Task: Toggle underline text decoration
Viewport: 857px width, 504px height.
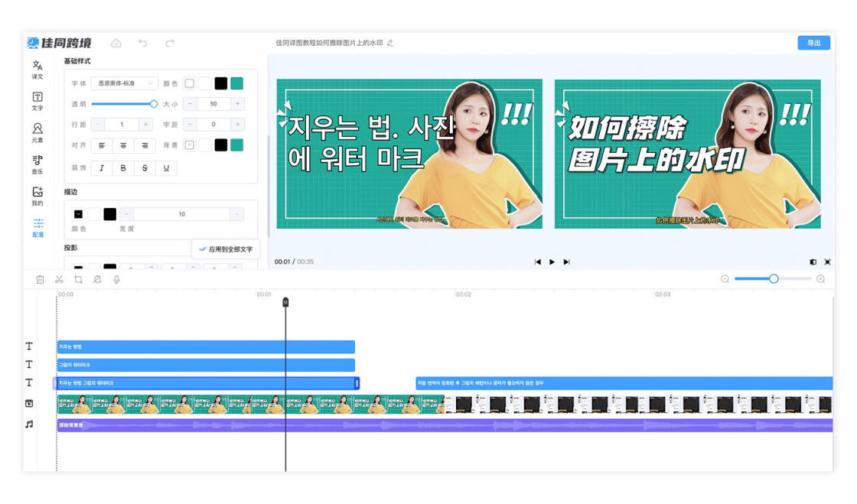Action: [166, 168]
